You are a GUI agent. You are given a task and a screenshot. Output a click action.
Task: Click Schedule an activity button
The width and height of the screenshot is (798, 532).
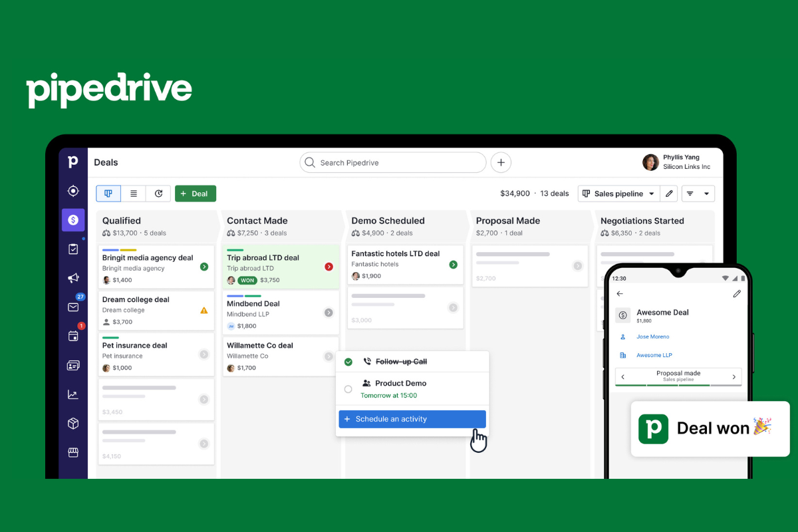pos(412,419)
